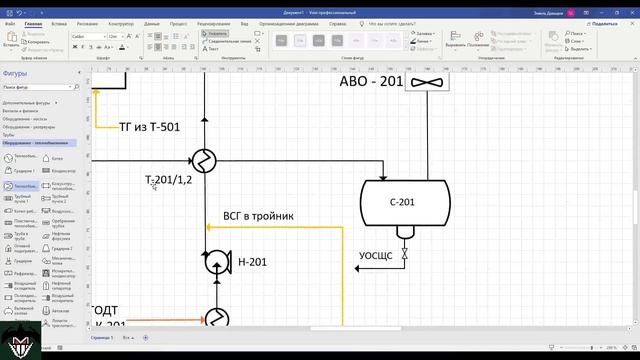640x360 pixels.
Task: Open the Find (Поиск) dropdown
Action: coord(576,33)
